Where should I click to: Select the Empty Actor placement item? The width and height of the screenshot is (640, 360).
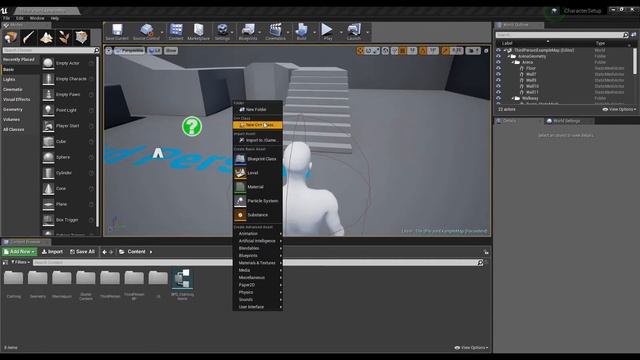[68, 63]
